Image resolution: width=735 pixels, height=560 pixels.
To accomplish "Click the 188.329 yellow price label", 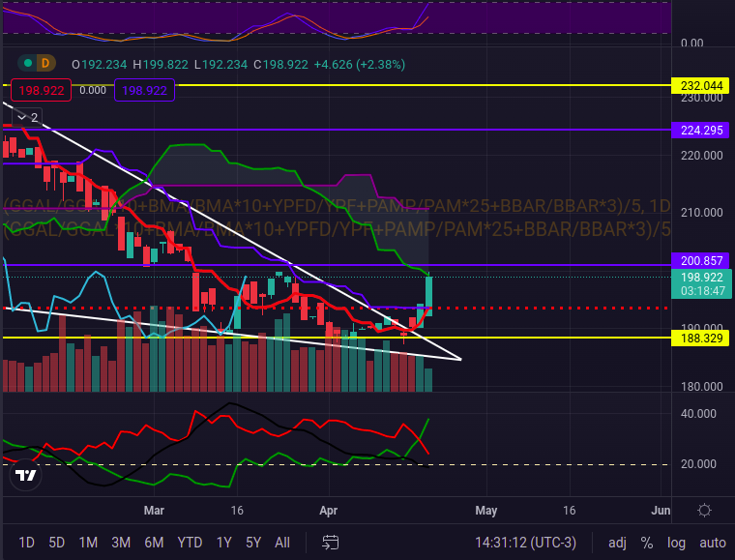I will (x=700, y=338).
